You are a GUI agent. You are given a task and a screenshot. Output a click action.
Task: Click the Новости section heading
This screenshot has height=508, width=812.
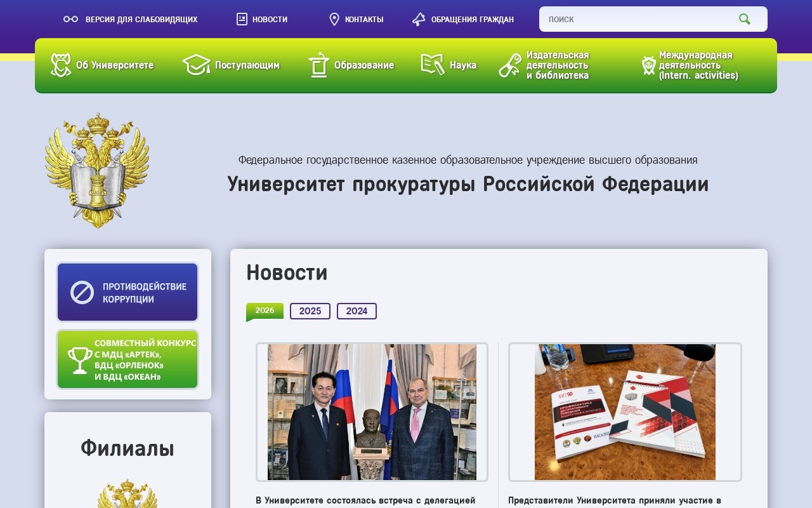tap(287, 272)
